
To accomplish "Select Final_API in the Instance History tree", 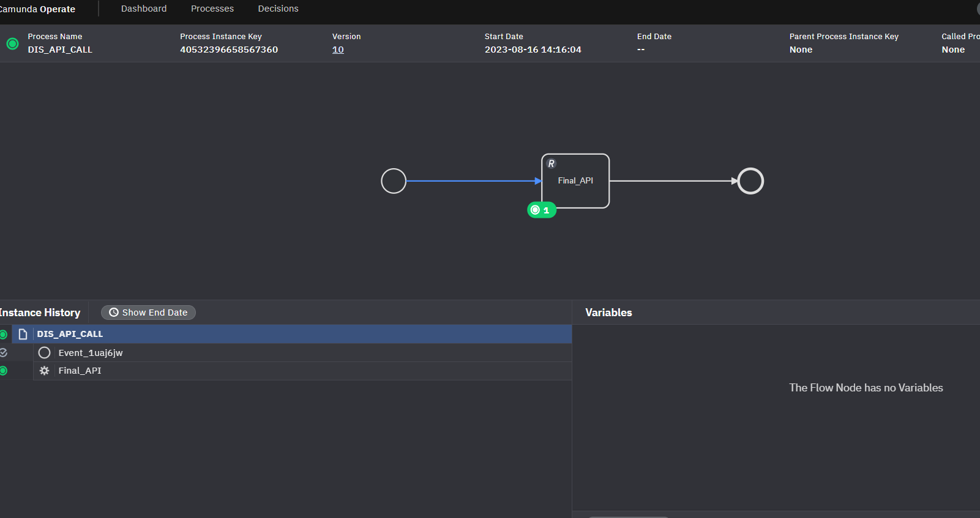I will click(x=80, y=371).
